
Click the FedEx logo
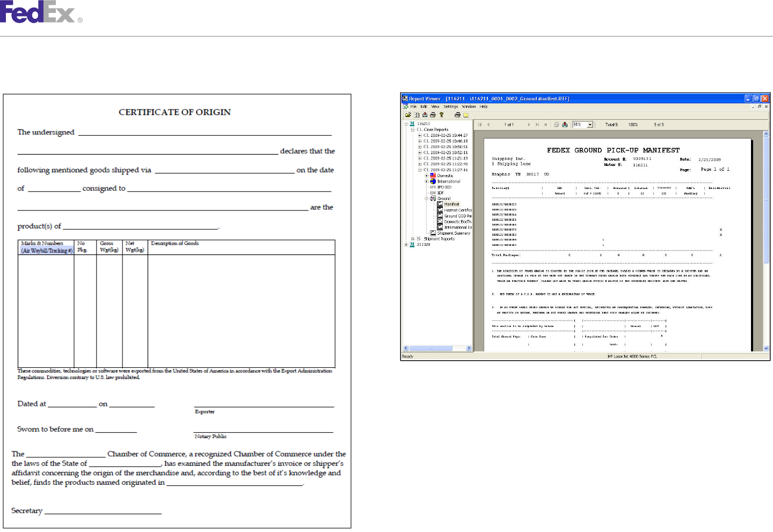[41, 12]
